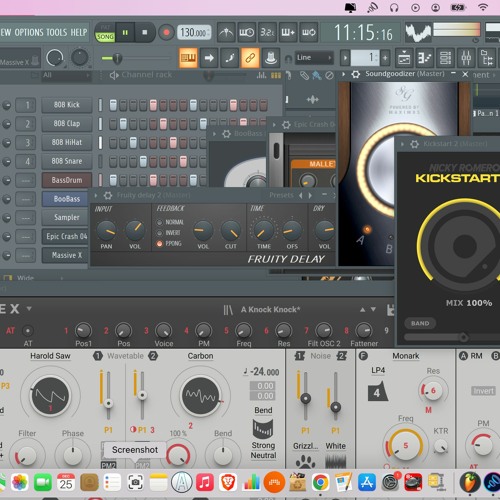The image size is (500, 500).
Task: Toggle blend recording overdub icon
Action: 288,33
